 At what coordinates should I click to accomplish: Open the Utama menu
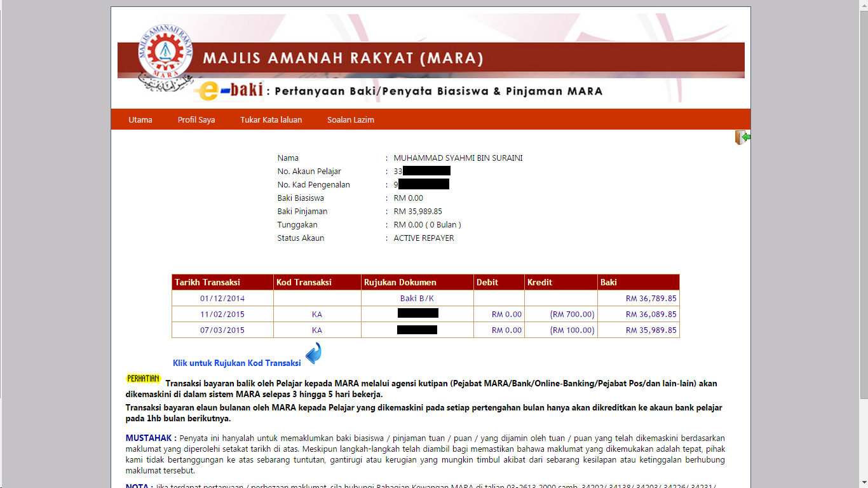(140, 119)
